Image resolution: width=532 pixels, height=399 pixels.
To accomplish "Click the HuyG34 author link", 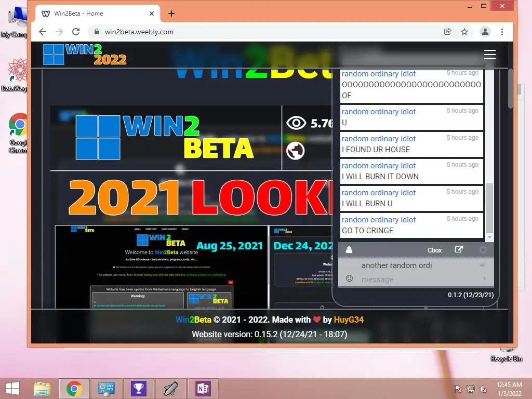I will coord(349,320).
